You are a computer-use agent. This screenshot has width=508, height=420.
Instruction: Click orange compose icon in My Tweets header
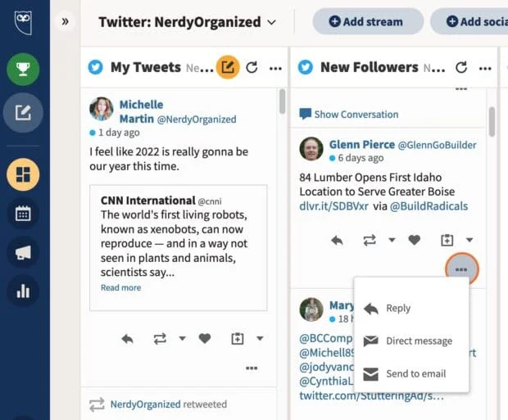[228, 67]
